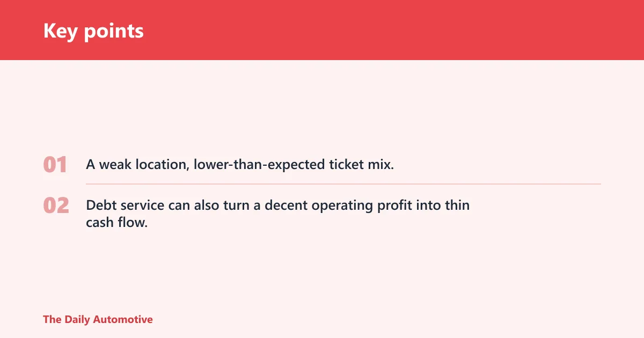This screenshot has height=338, width=644.
Task: Select the faded "01" point number
Action: coord(55,164)
